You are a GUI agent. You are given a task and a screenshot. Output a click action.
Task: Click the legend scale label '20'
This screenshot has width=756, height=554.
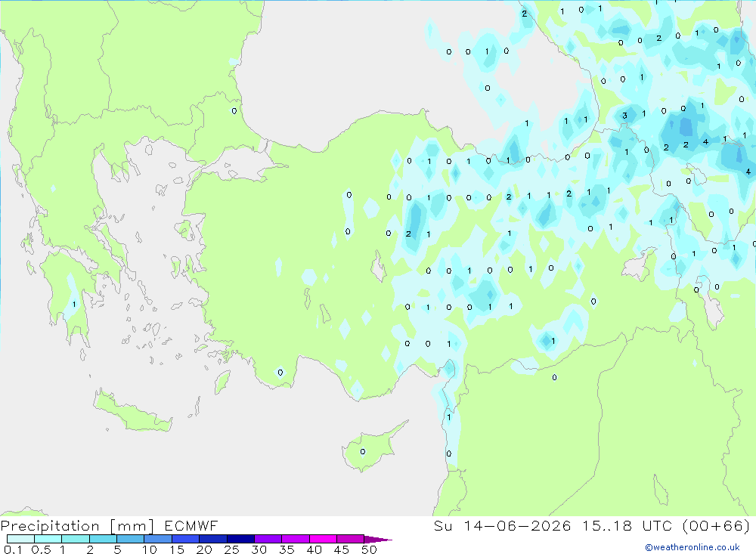pos(204,549)
